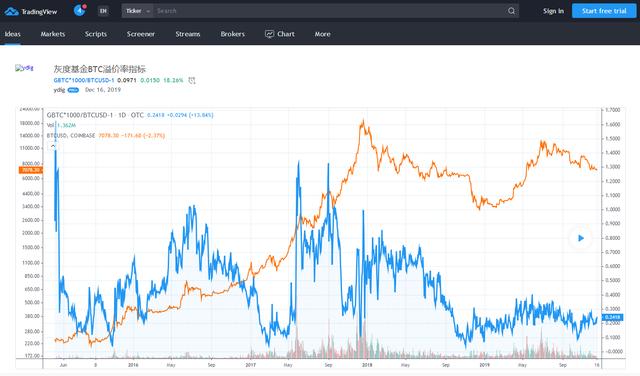This screenshot has height=376, width=640.
Task: Expand the Ticker search type dropdown
Action: pos(138,11)
